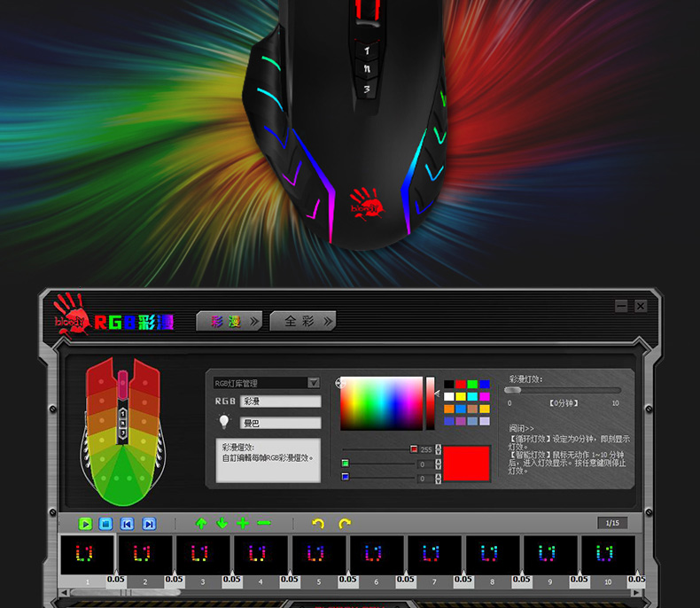Jump to the previous frame

128,524
